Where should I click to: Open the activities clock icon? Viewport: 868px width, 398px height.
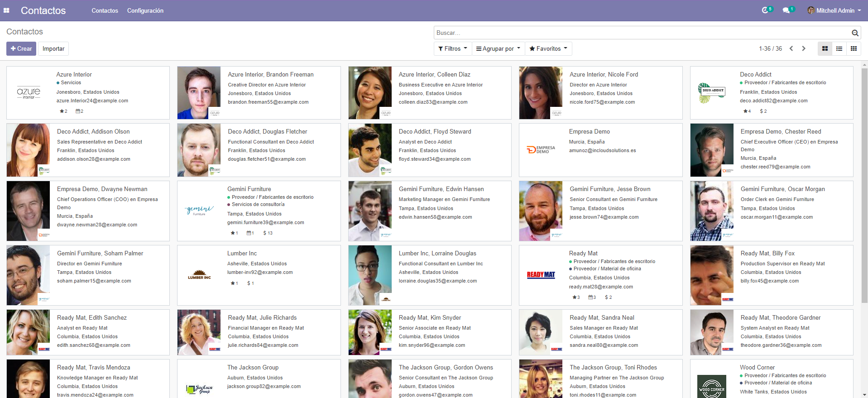765,10
